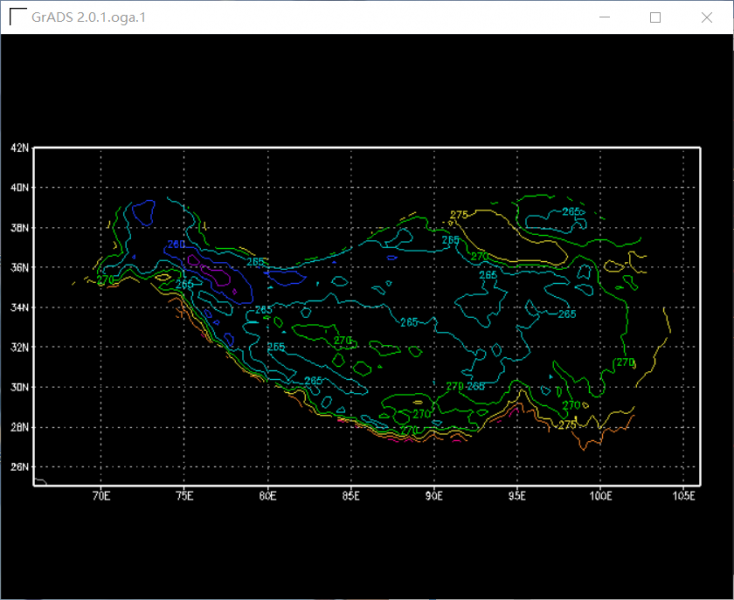The width and height of the screenshot is (734, 600).
Task: Click the 70E longitude axis label
Action: coord(100,495)
